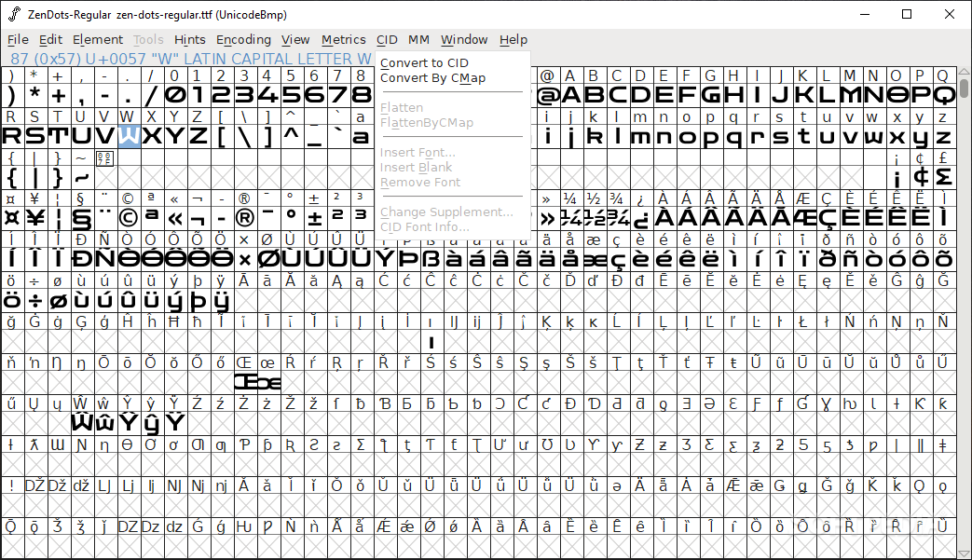Select the capital A glyph cell

(x=571, y=95)
